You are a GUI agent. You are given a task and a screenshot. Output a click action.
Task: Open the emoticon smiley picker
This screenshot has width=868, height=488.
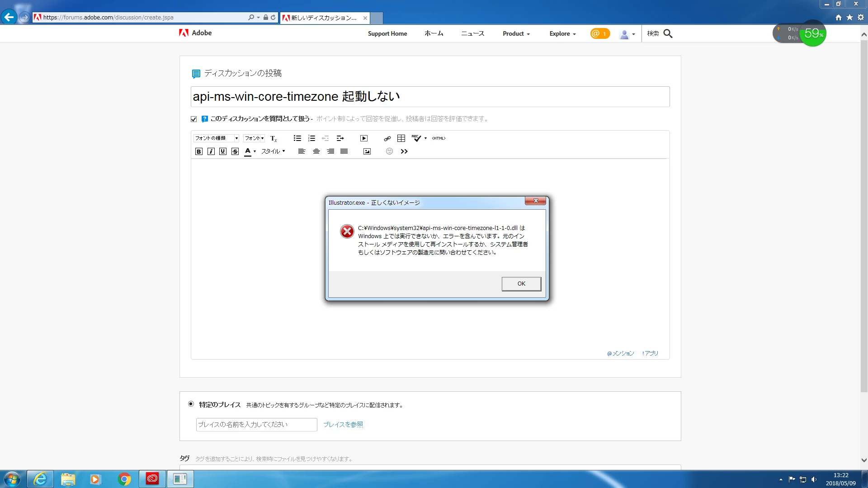point(389,151)
